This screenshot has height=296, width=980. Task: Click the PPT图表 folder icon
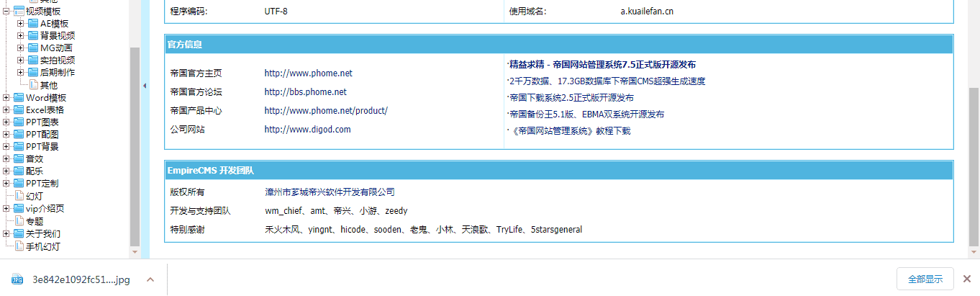[19, 122]
